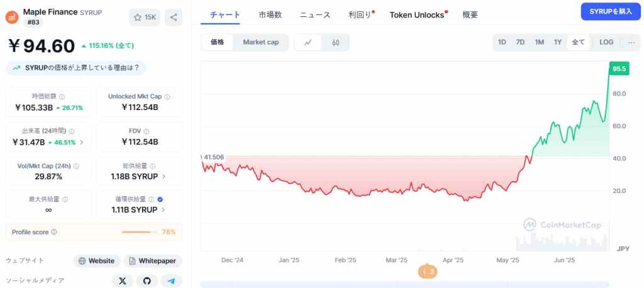Expand the 24h volume ¥31.47B chevron
Screen dimensions: 644x288
81,143
